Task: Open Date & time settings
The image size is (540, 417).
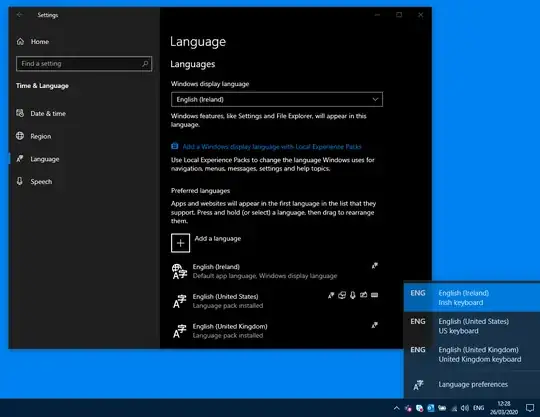Action: coord(41,113)
